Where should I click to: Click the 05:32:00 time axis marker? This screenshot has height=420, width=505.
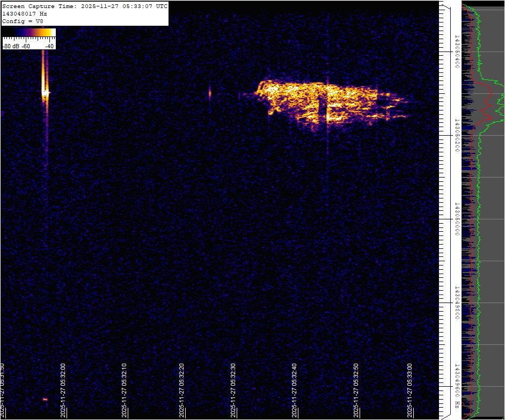[63, 390]
